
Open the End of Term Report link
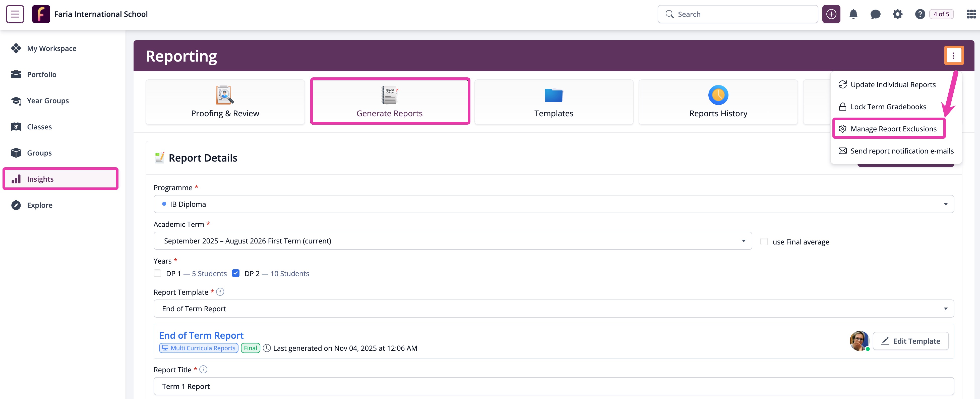click(x=201, y=335)
